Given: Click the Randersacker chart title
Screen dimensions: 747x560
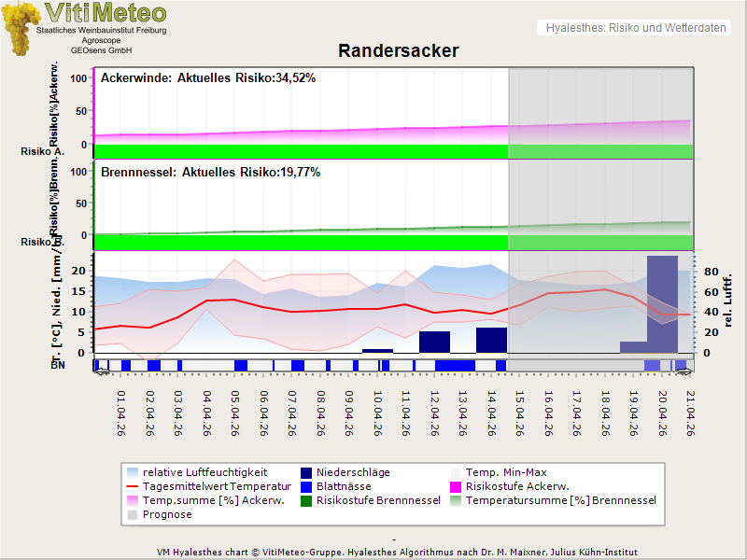Looking at the screenshot, I should (399, 51).
